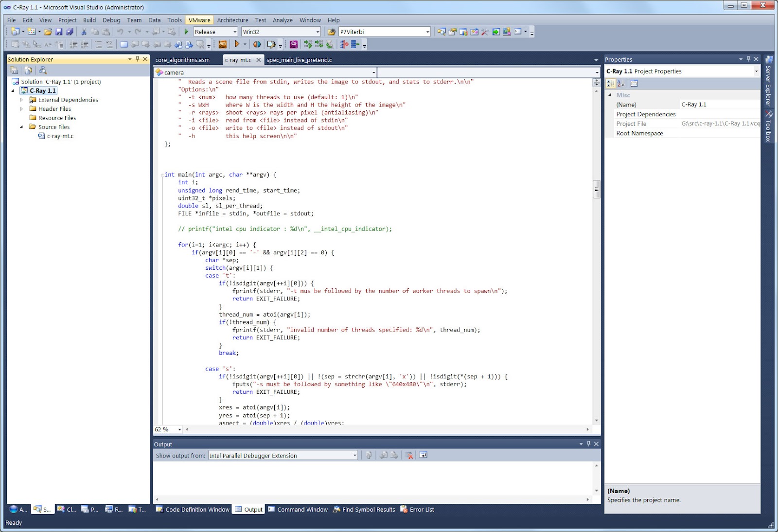778x532 pixels.
Task: Click the Open File folder icon
Action: click(48, 32)
